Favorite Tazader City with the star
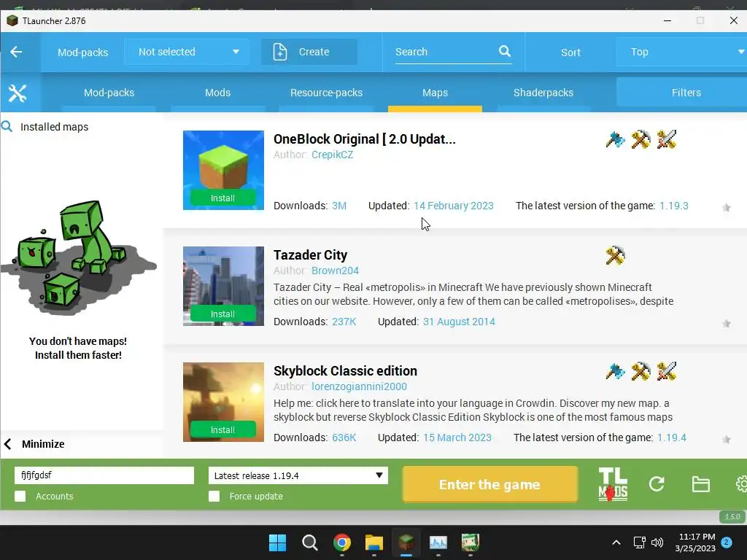Image resolution: width=747 pixels, height=560 pixels. [x=726, y=323]
